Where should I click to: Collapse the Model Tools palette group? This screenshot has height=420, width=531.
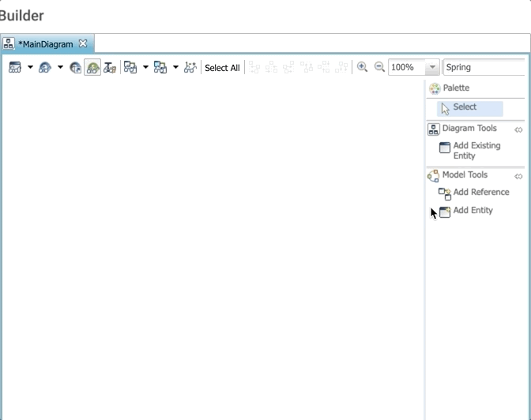pyautogui.click(x=465, y=175)
